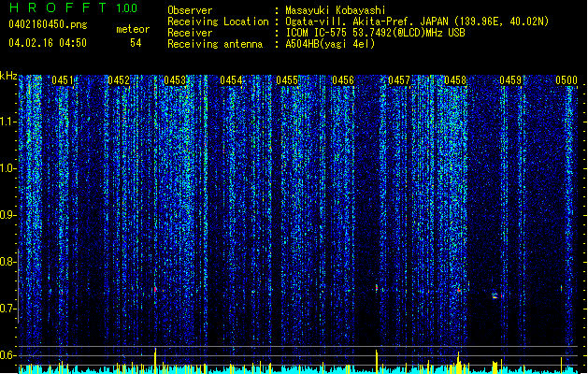Select the file name 0402160450.png
Viewport: 588px width, 374px height.
coord(48,24)
